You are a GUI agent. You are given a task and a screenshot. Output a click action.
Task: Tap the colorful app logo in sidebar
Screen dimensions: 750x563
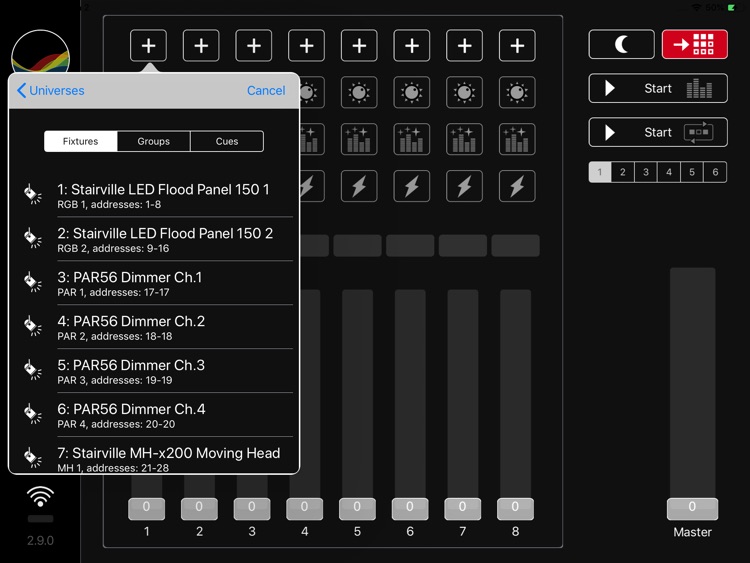point(40,52)
